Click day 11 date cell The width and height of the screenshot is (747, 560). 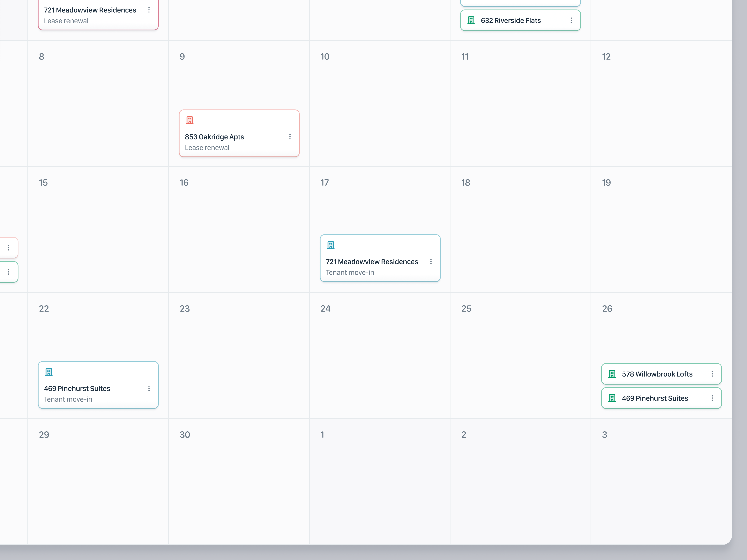(x=520, y=103)
